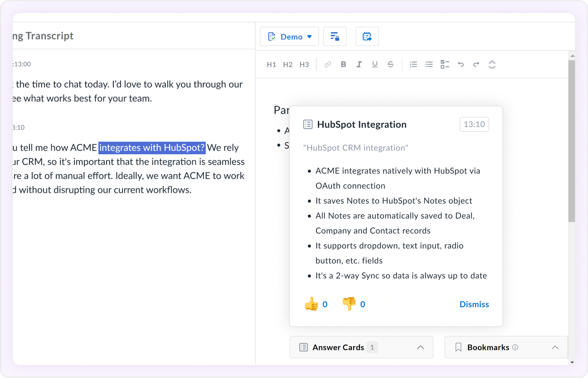The width and height of the screenshot is (588, 378).
Task: Click the expand/collapse toolbar icon
Action: (x=492, y=64)
